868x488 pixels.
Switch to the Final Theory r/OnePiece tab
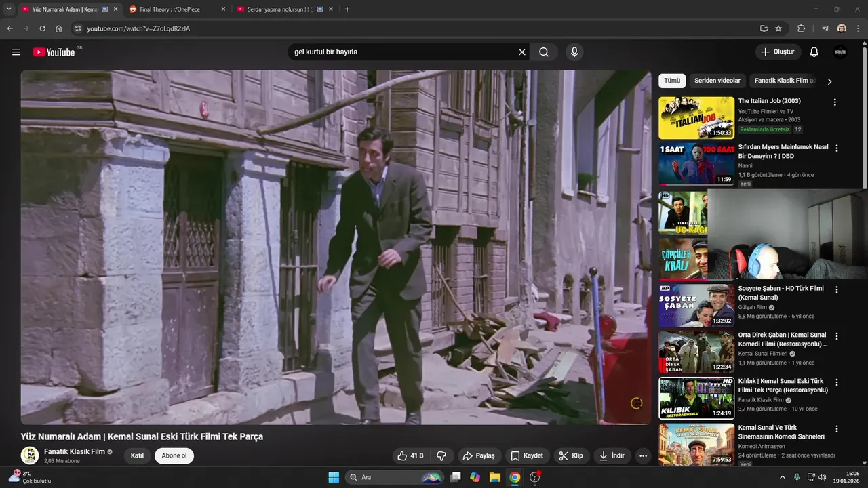176,9
